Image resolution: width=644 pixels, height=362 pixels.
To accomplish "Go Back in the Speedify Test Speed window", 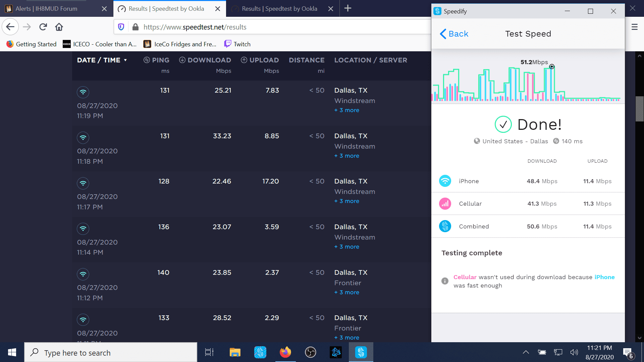I will pos(454,34).
